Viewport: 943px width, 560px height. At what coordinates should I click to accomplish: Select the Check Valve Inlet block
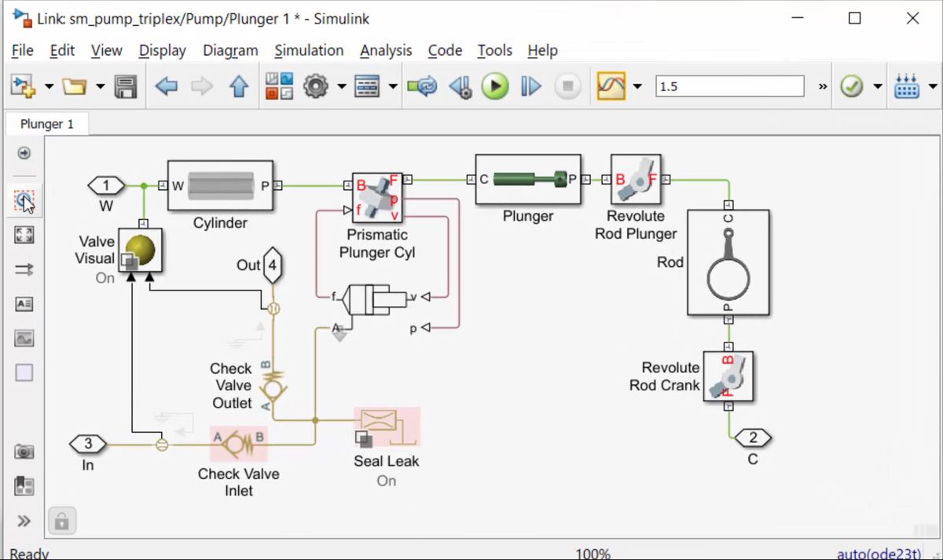coord(238,444)
